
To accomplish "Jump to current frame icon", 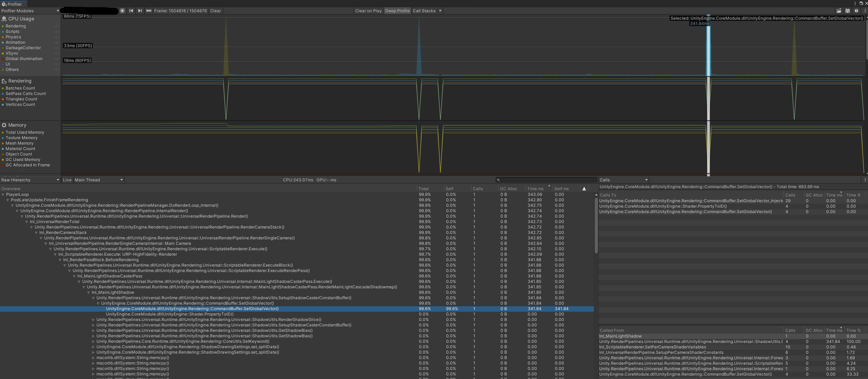I will point(149,10).
